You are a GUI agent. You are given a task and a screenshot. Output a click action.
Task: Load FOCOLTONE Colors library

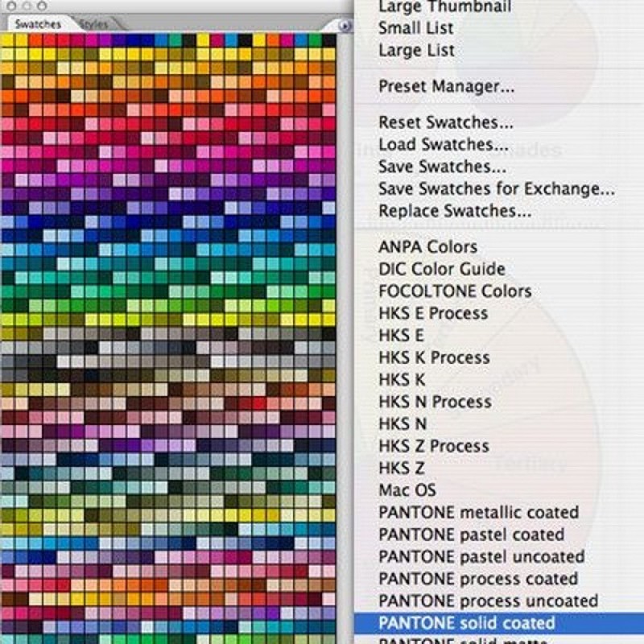455,291
